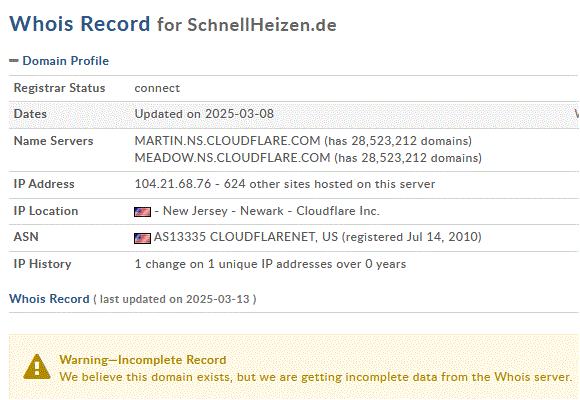Open the IP History change entry

[270, 264]
